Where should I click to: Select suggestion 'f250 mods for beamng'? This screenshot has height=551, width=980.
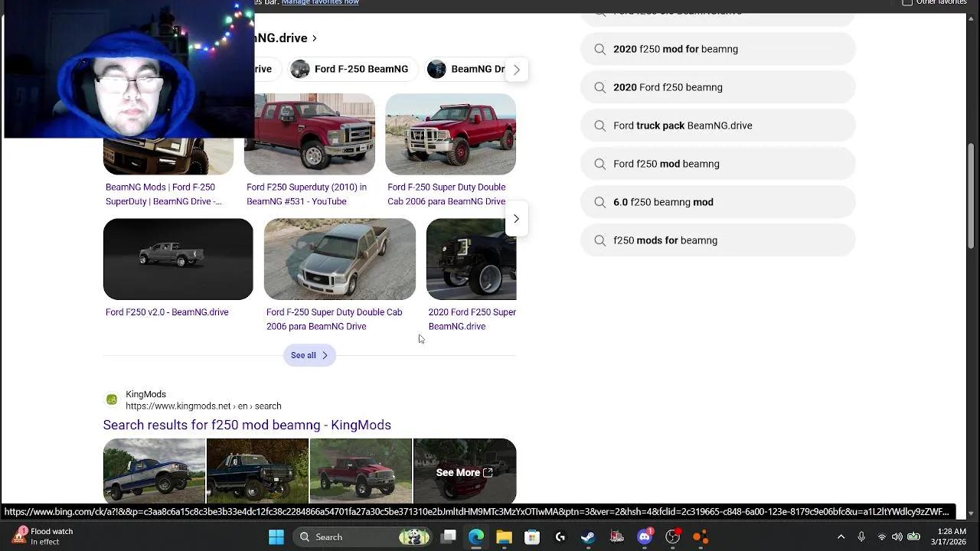point(717,240)
